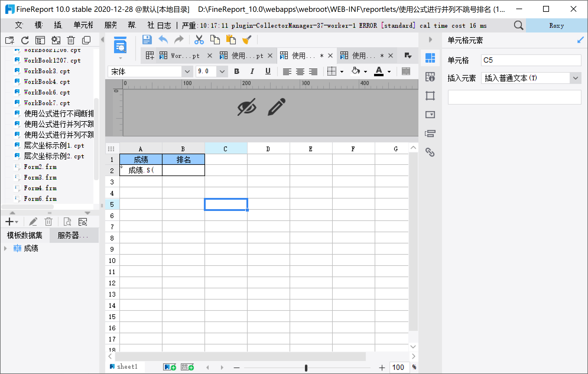This screenshot has width=588, height=374.
Task: Open the 单元格 menu
Action: 83,25
